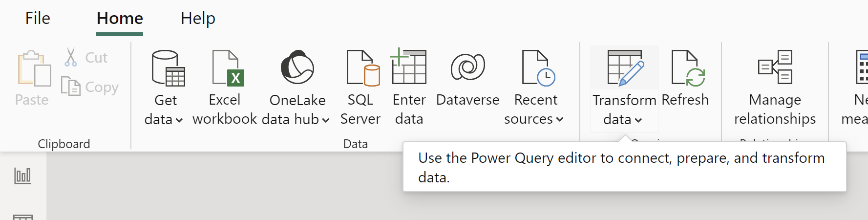This screenshot has width=868, height=220.
Task: Switch to the Help tab
Action: coord(198,19)
